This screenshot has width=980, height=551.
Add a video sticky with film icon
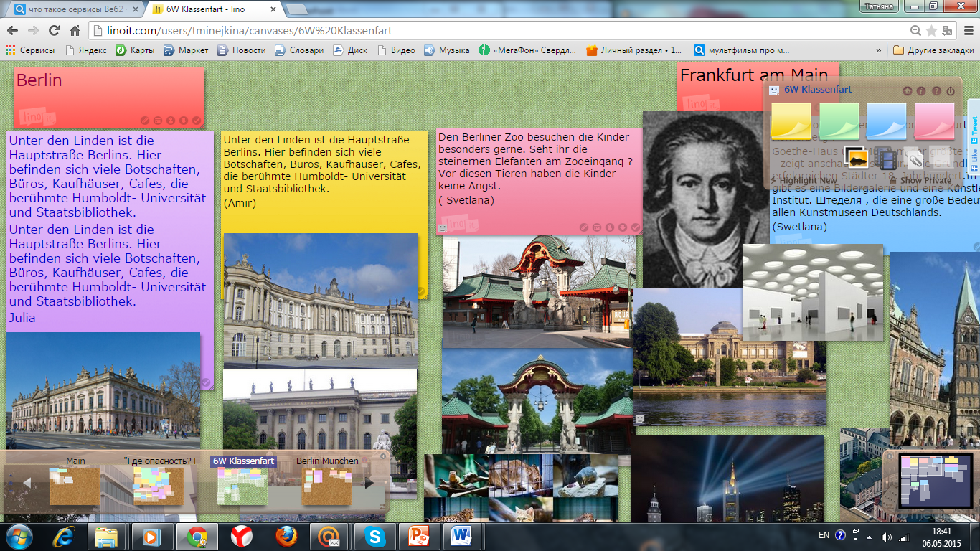[887, 158]
